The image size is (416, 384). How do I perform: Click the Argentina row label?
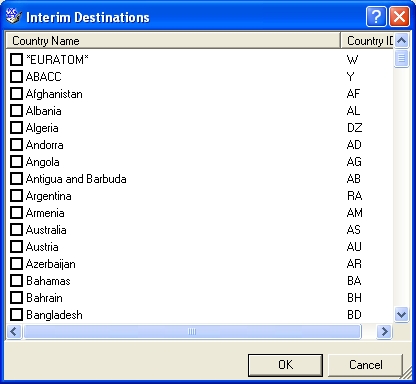pos(48,196)
